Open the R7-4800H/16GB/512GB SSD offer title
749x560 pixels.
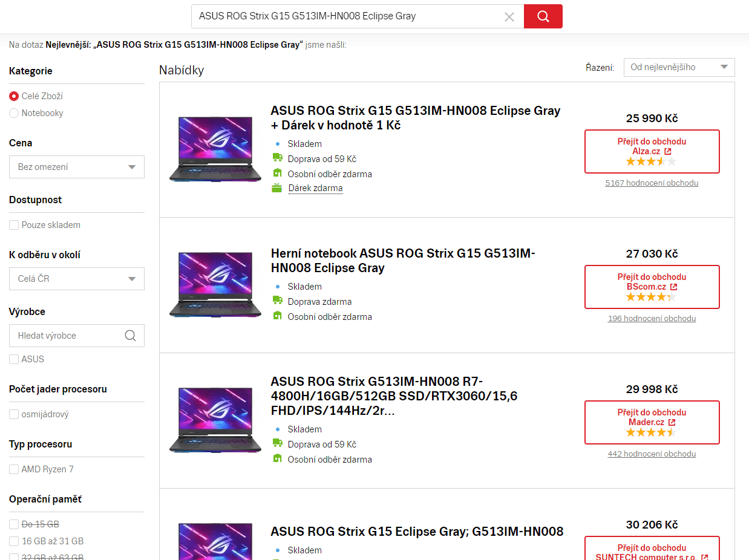394,396
